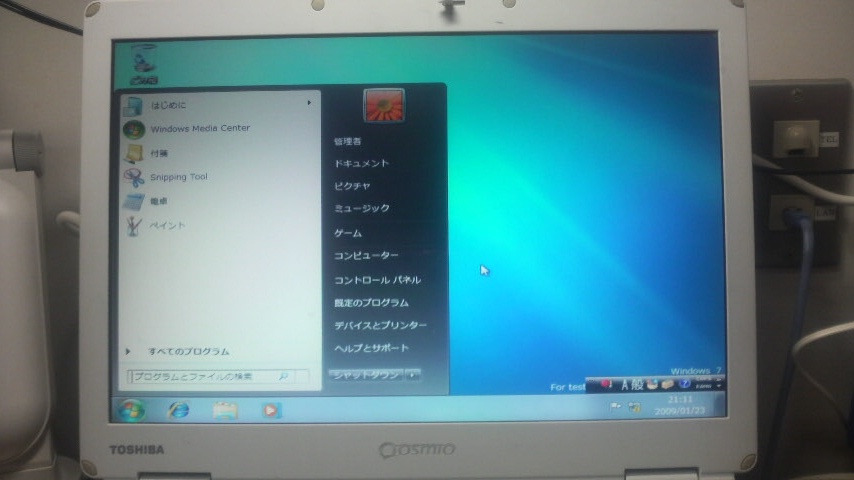The width and height of the screenshot is (854, 480).
Task: Open Windows Explorer folder icon on taskbar
Action: pyautogui.click(x=225, y=410)
